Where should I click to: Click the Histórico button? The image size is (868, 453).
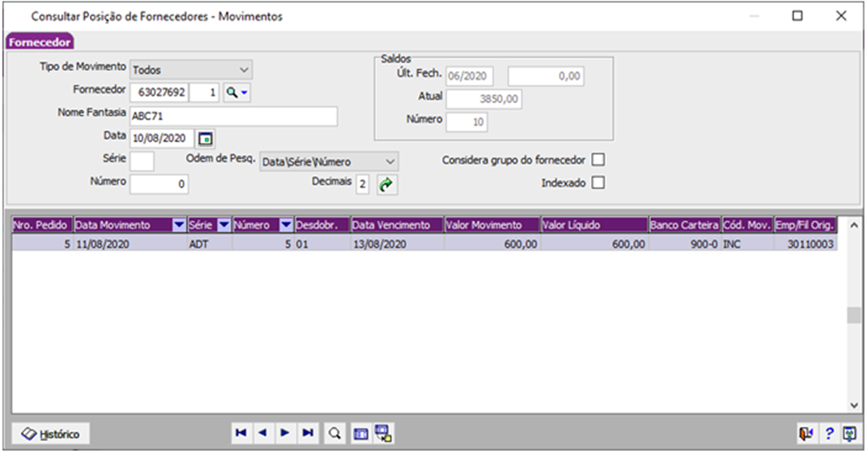click(x=50, y=434)
